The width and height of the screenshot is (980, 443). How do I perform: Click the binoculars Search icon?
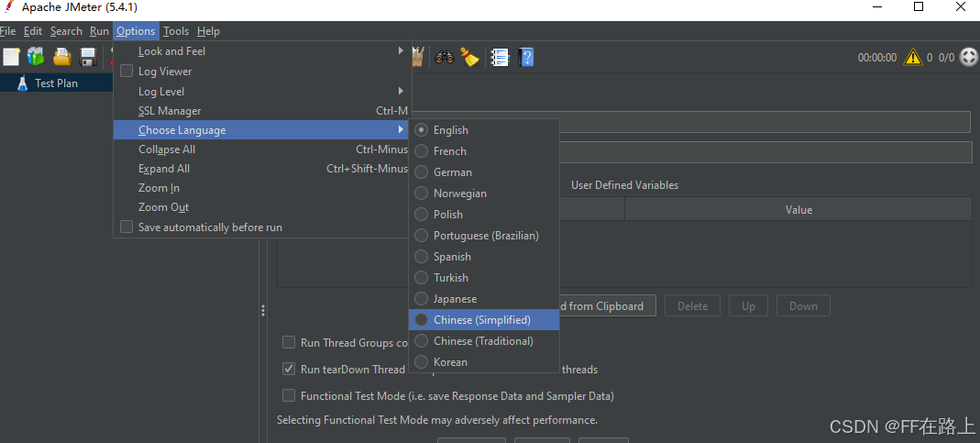[445, 57]
